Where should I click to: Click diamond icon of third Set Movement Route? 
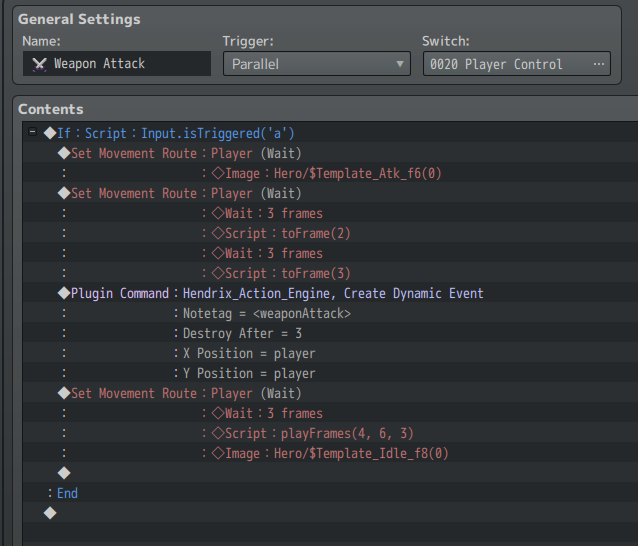(64, 393)
